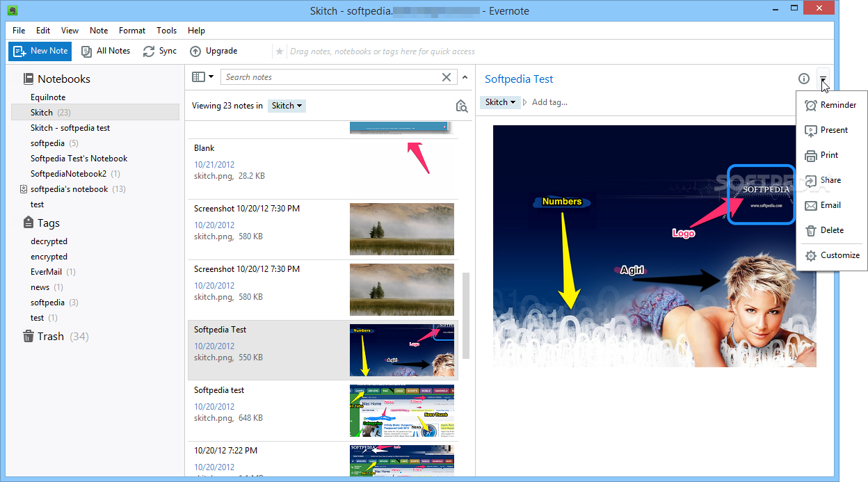Open the Skitch notebook filter dropdown
The image size is (868, 482).
[287, 106]
